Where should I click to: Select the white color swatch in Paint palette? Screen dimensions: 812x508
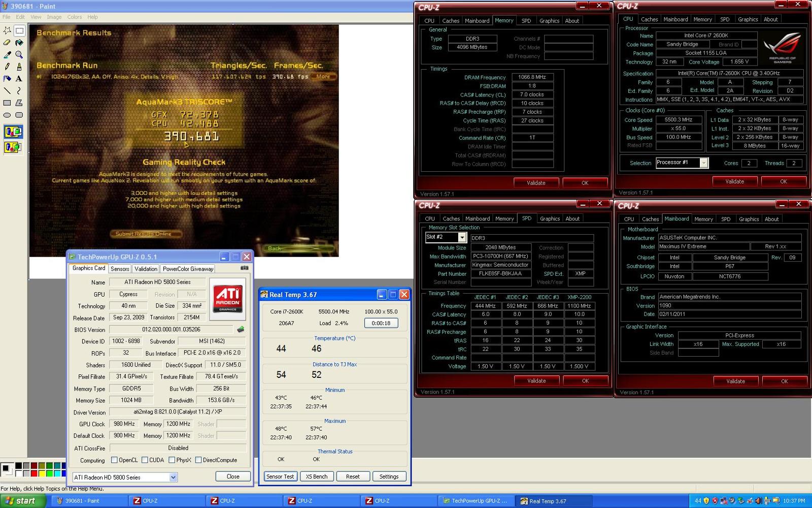coord(18,473)
